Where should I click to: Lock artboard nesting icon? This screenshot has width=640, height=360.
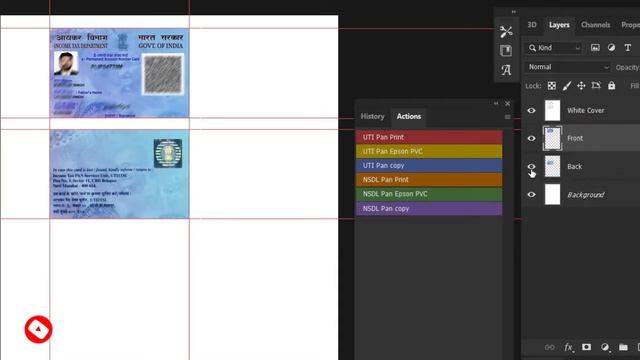(596, 85)
